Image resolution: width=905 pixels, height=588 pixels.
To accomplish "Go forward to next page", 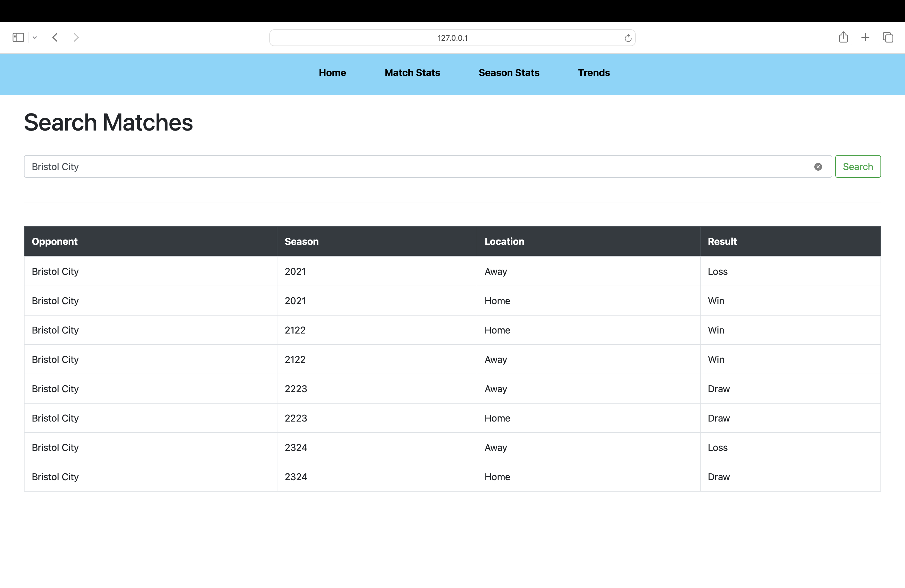I will point(76,37).
